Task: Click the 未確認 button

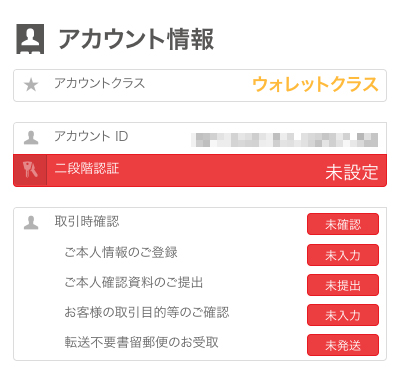Action: pyautogui.click(x=343, y=224)
